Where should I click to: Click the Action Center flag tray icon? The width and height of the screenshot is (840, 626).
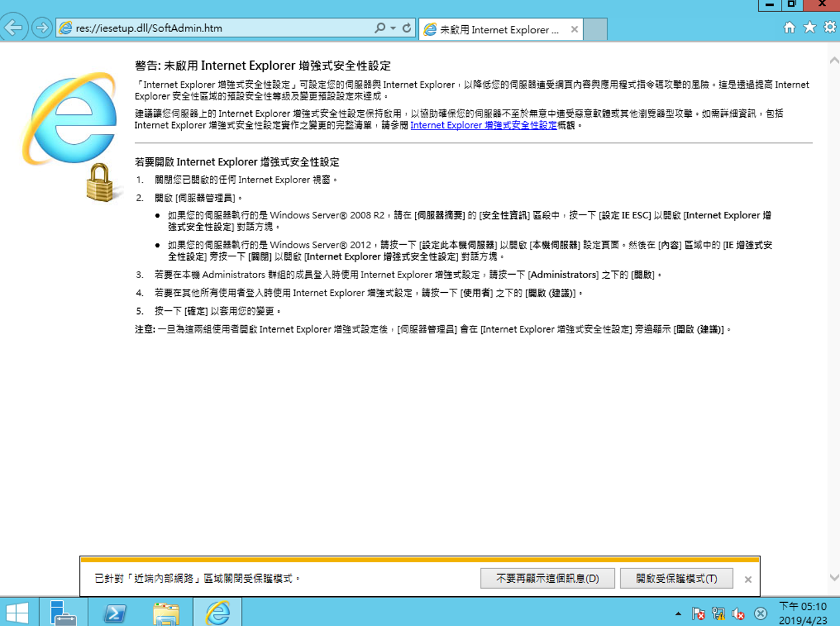point(698,613)
